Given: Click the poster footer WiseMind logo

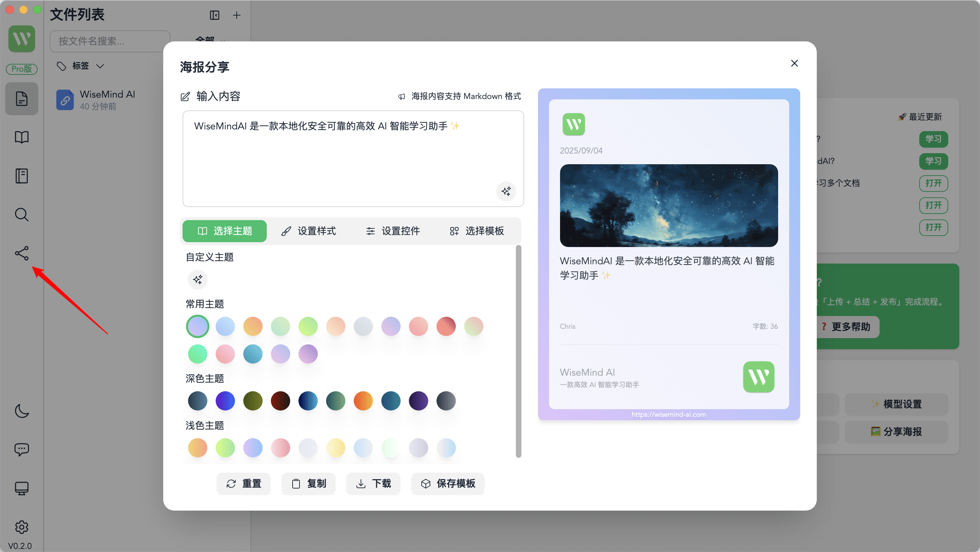Looking at the screenshot, I should coord(758,377).
